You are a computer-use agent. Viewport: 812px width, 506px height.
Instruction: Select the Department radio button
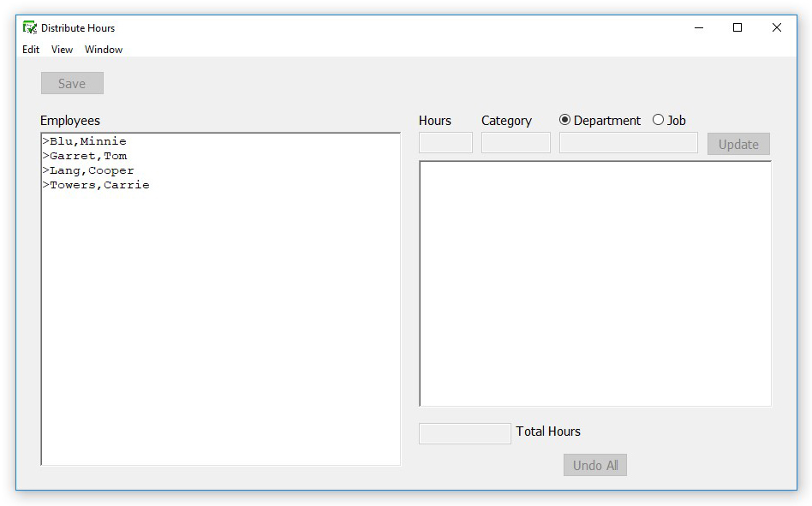click(x=564, y=120)
